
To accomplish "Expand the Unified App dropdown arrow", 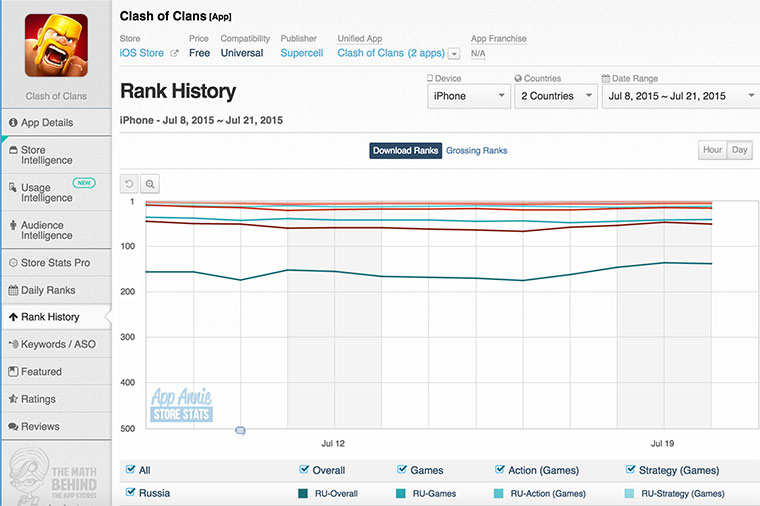I will tap(454, 53).
